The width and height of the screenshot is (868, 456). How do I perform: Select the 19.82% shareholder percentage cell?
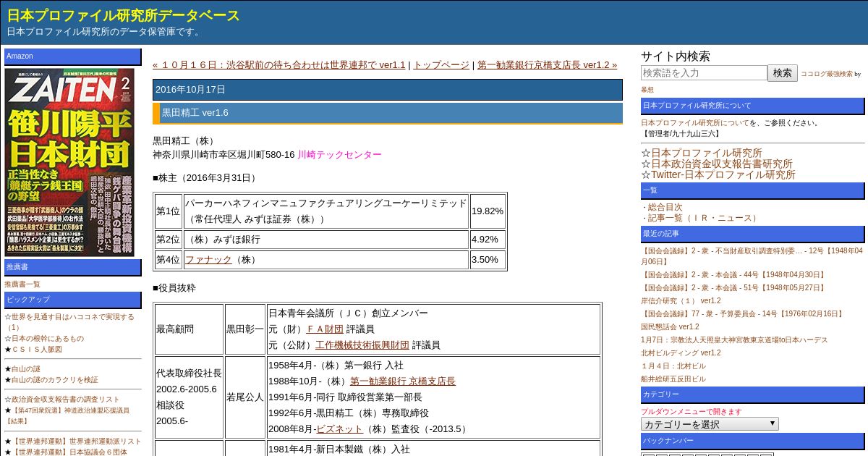[x=488, y=211]
